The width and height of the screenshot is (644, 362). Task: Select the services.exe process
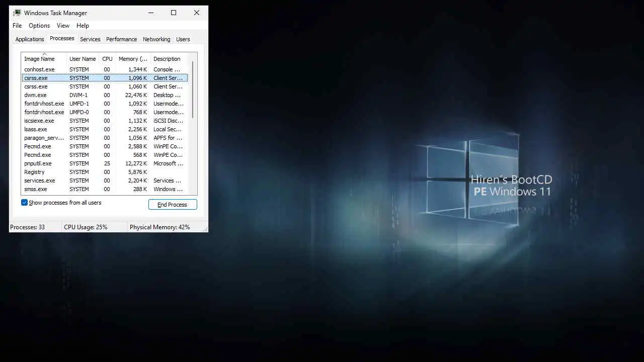pos(105,180)
